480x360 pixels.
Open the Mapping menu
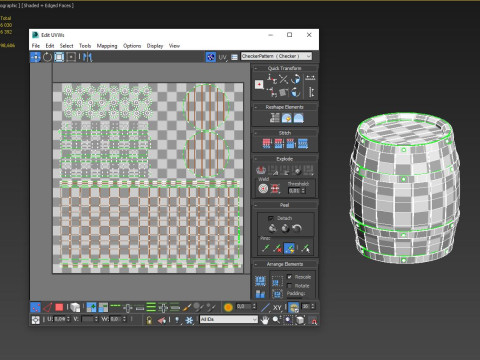click(107, 46)
